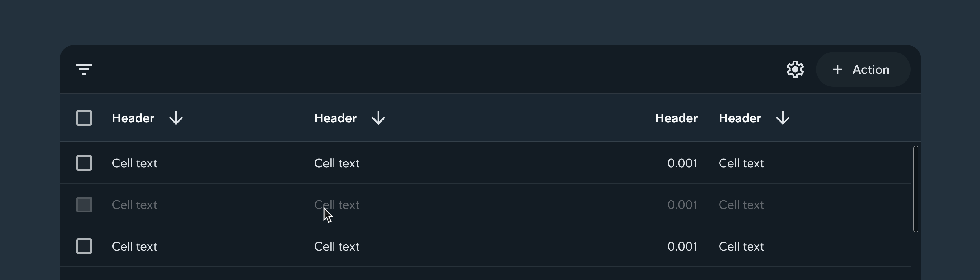This screenshot has width=980, height=280.
Task: Click the last column Header label
Action: [739, 118]
